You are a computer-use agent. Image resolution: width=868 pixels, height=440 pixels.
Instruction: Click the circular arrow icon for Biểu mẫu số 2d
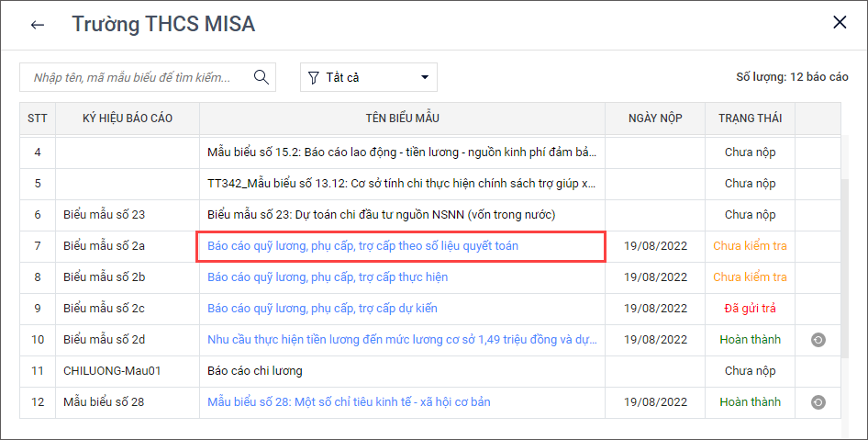click(818, 340)
